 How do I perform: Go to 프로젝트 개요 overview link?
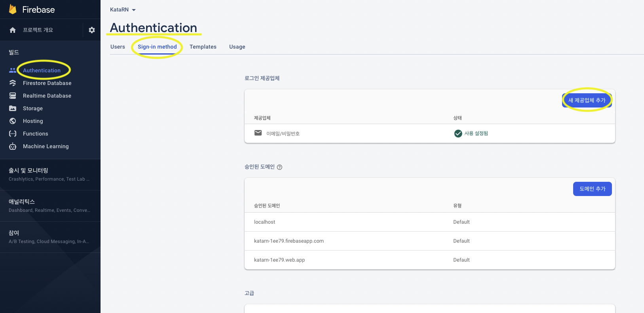(38, 30)
